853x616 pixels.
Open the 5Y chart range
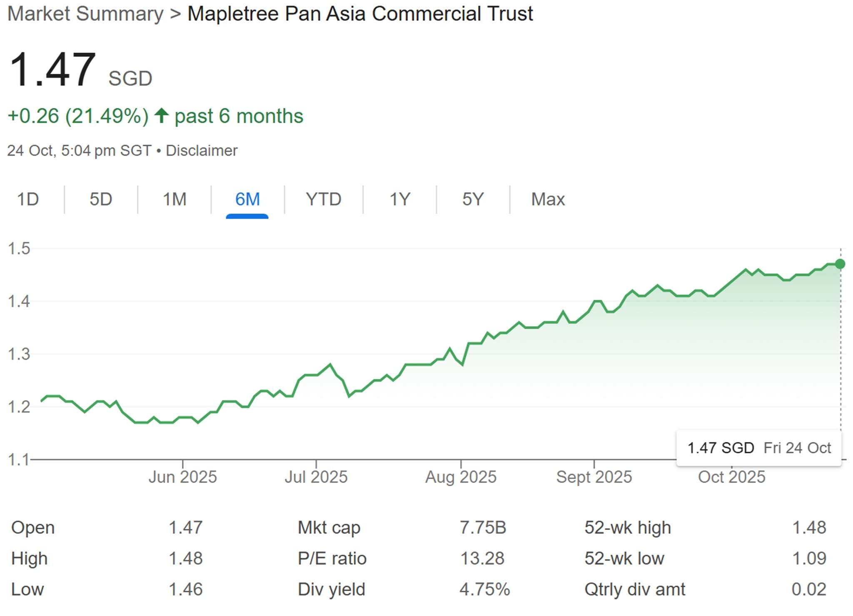point(473,199)
